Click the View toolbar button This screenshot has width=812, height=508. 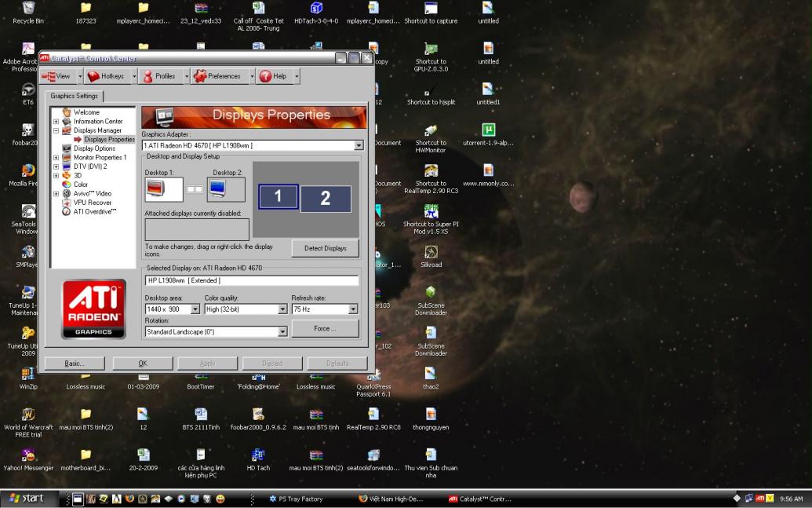[58, 77]
